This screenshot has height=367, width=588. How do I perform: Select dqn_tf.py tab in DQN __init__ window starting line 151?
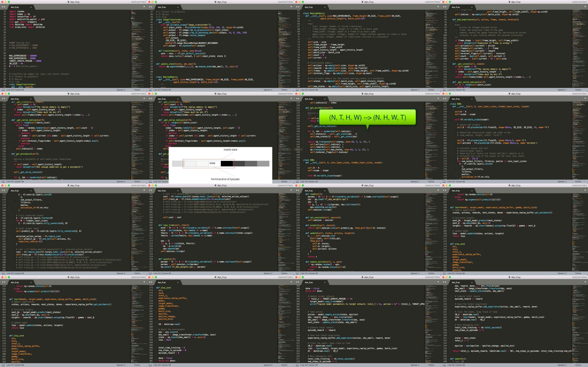pyautogui.click(x=456, y=99)
